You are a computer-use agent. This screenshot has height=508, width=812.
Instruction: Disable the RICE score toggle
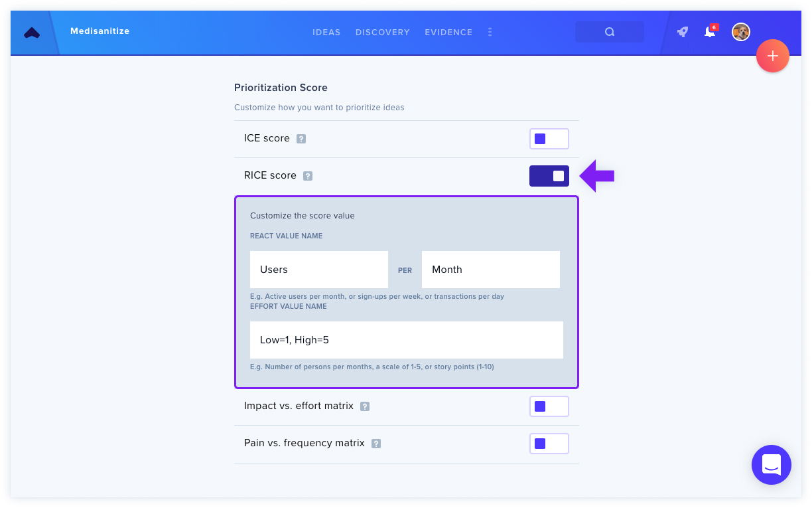pyautogui.click(x=549, y=176)
